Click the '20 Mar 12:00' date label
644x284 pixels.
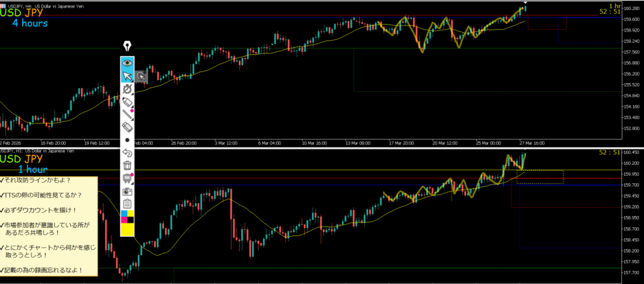coord(444,143)
